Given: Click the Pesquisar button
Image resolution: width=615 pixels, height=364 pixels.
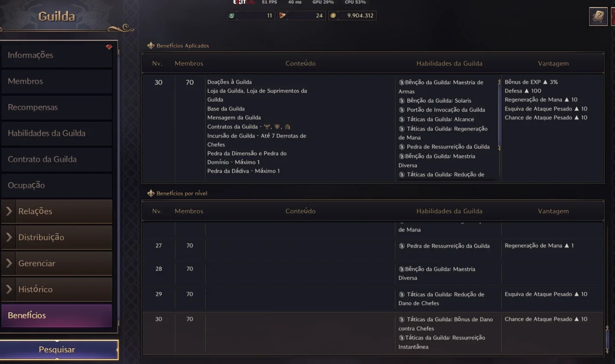Looking at the screenshot, I should [x=57, y=350].
